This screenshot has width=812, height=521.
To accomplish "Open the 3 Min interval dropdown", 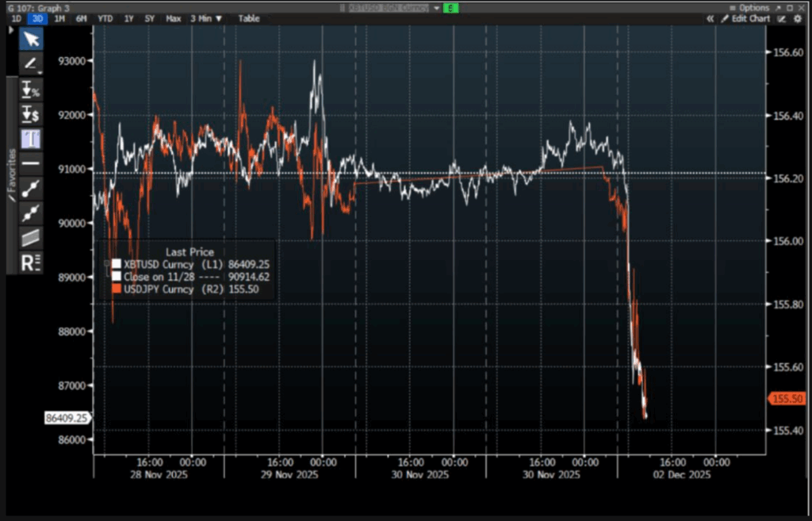I will tap(206, 18).
